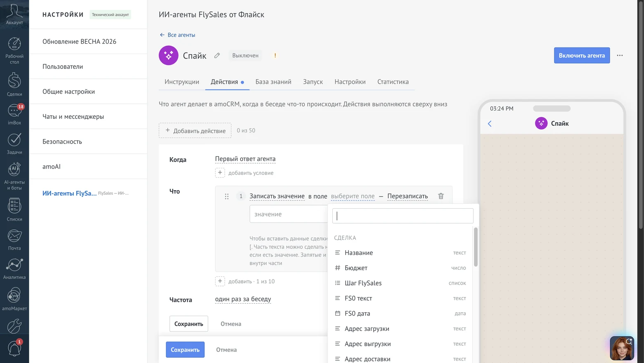Viewport: 644px width, 363px height.
Task: Switch to the База знаний tab
Action: (273, 82)
